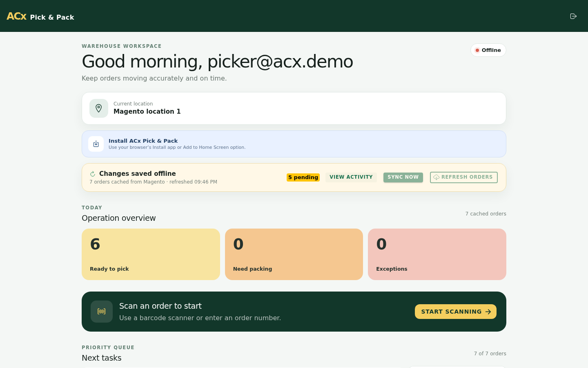588x368 pixels.
Task: Click the WAREHOUSE WORKSPACE label
Action: point(122,46)
